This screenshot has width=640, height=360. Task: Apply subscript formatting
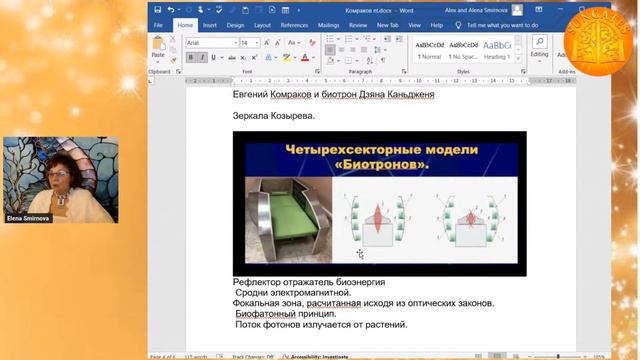(243, 58)
